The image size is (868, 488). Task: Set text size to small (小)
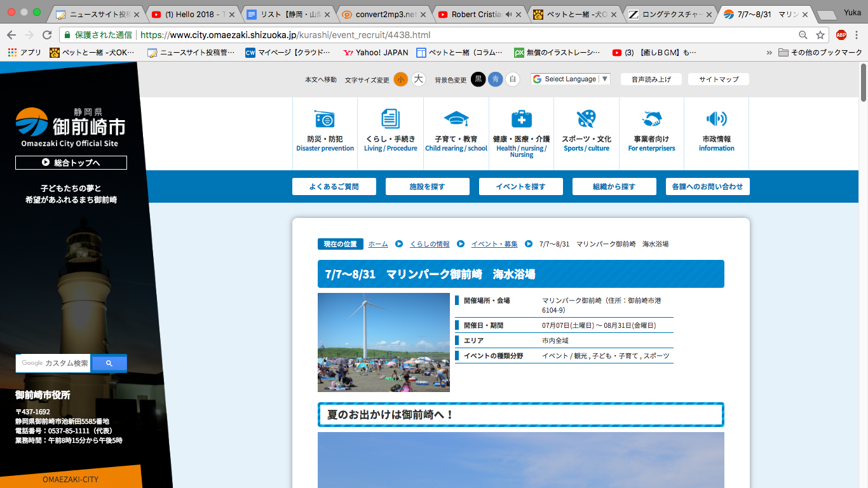[400, 79]
